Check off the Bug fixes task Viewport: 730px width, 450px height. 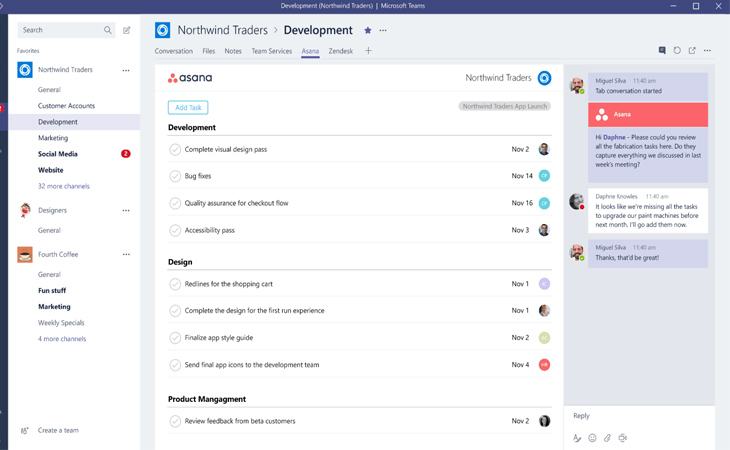175,176
